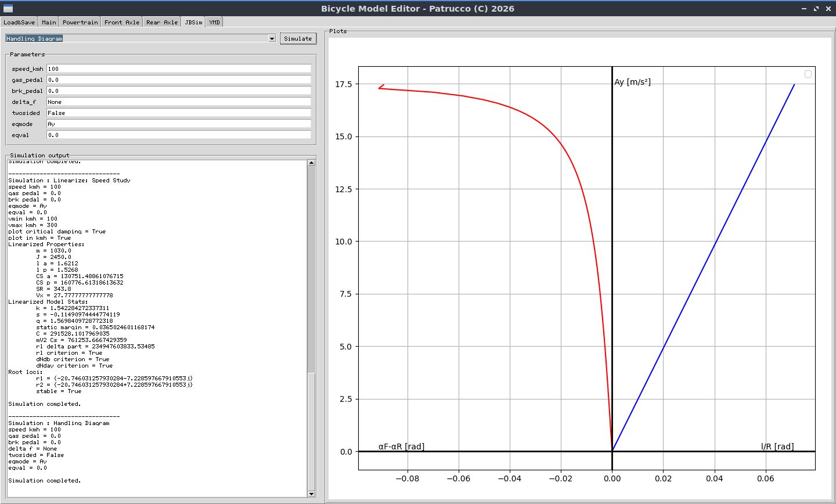
Task: Select the delta_f field showing None
Action: pos(179,102)
